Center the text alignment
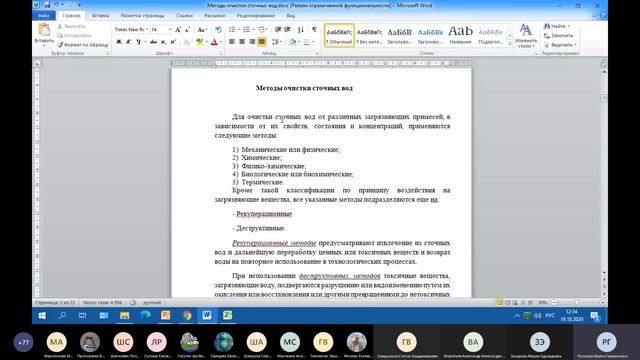Screen dimensions: 640x360 242,42
